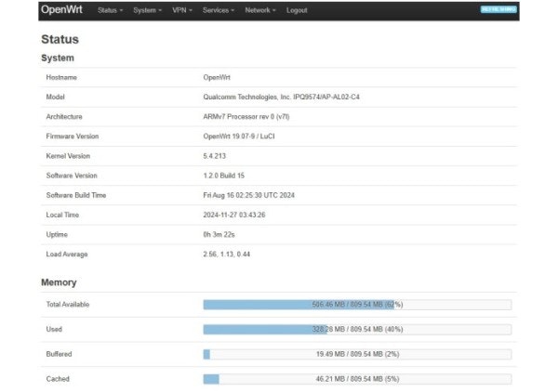The image size is (558, 392).
Task: Click the Memory section heading
Action: [x=59, y=282]
